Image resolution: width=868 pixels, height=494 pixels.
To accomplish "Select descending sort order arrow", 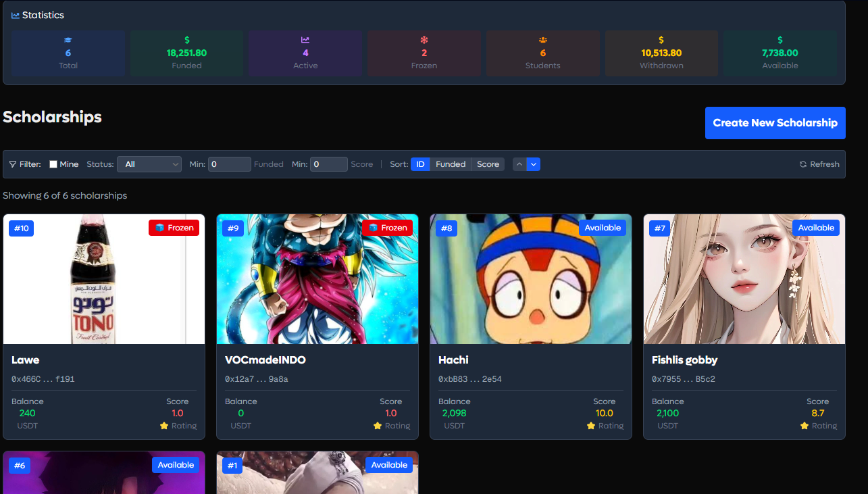I will coord(533,164).
